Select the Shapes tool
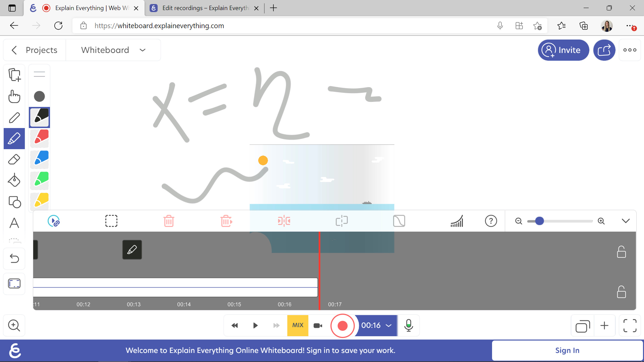 point(15,202)
